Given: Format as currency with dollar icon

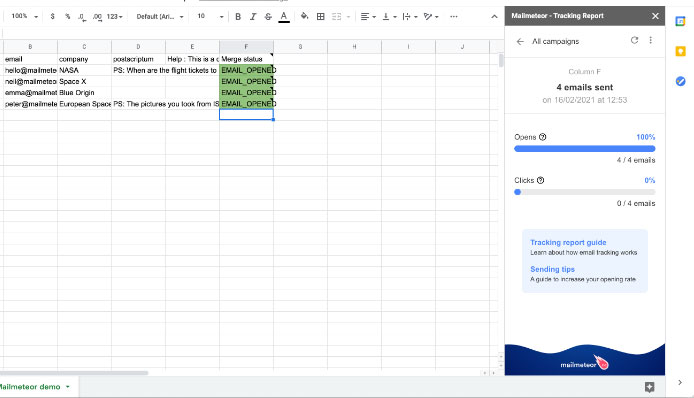Looking at the screenshot, I should pyautogui.click(x=52, y=16).
